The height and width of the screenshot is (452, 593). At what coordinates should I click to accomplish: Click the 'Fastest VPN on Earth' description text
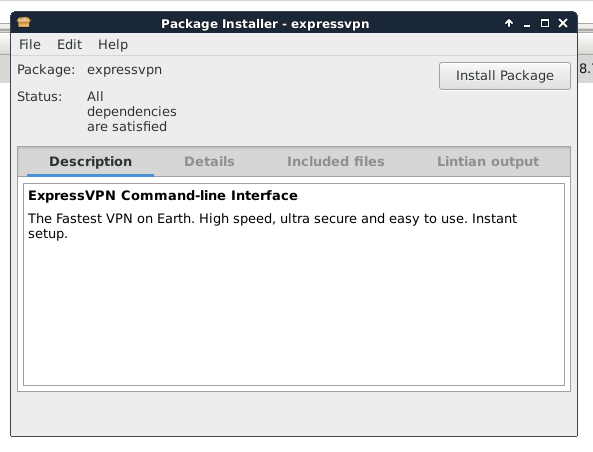pos(272,226)
